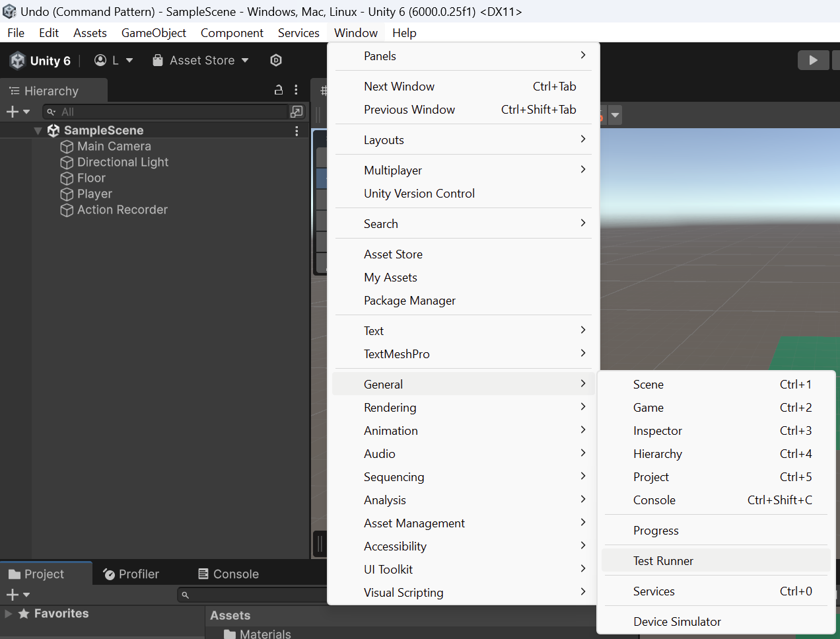Open Hierarchy panel three-dot options menu
The width and height of the screenshot is (840, 639).
(x=296, y=91)
